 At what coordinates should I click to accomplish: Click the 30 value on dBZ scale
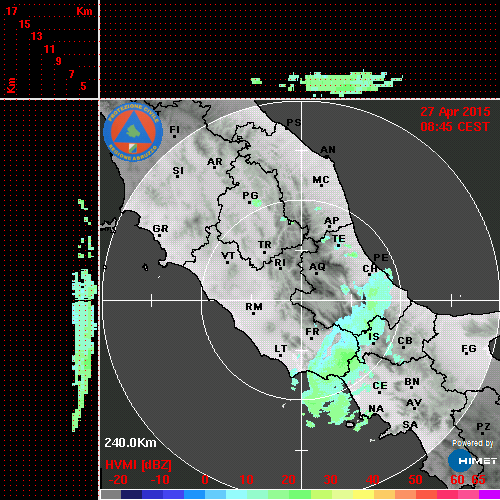coord(330,480)
